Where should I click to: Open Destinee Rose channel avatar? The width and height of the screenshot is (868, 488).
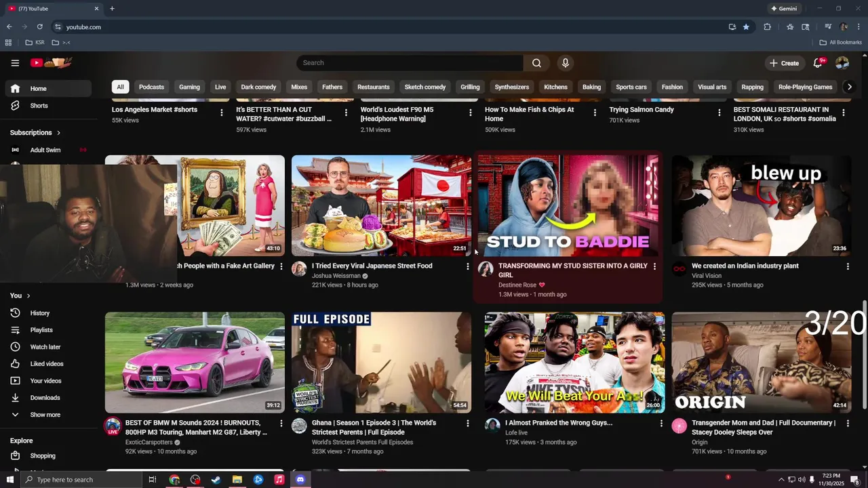(x=486, y=269)
